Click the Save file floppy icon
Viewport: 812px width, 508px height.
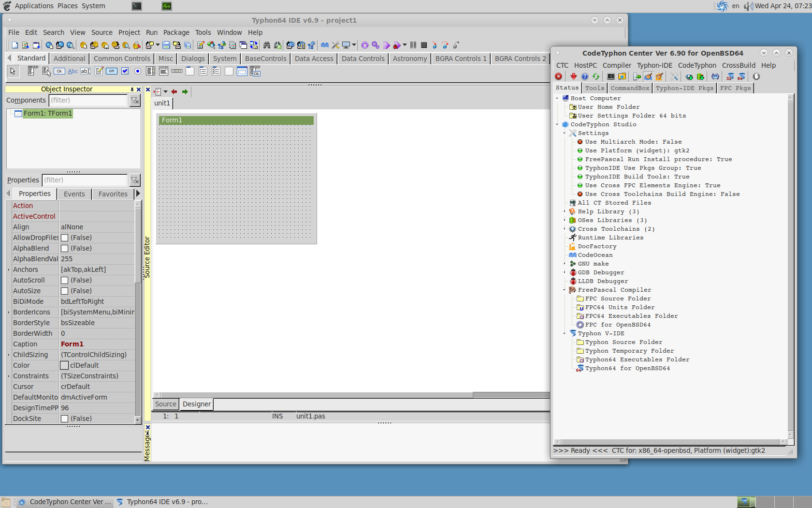click(166, 45)
